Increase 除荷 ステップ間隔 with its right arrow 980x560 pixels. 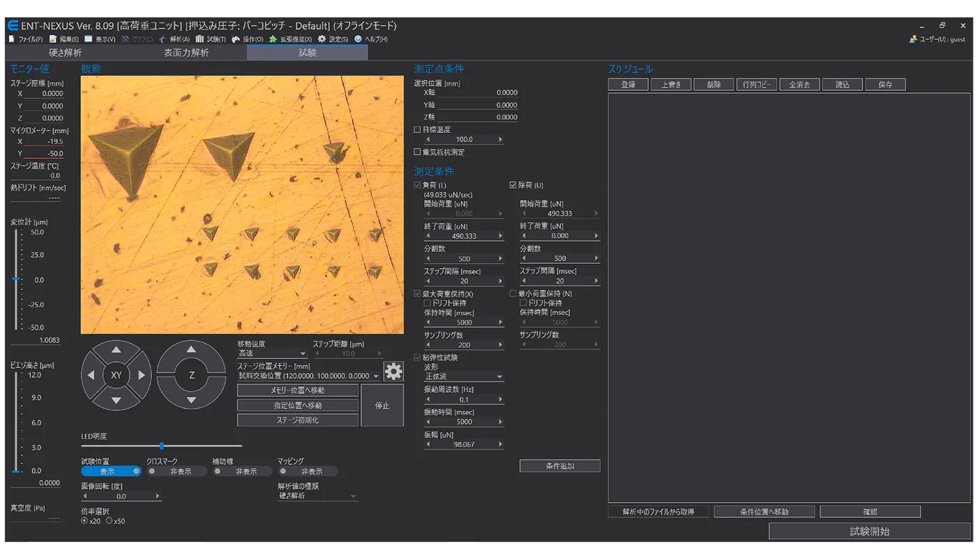point(596,281)
